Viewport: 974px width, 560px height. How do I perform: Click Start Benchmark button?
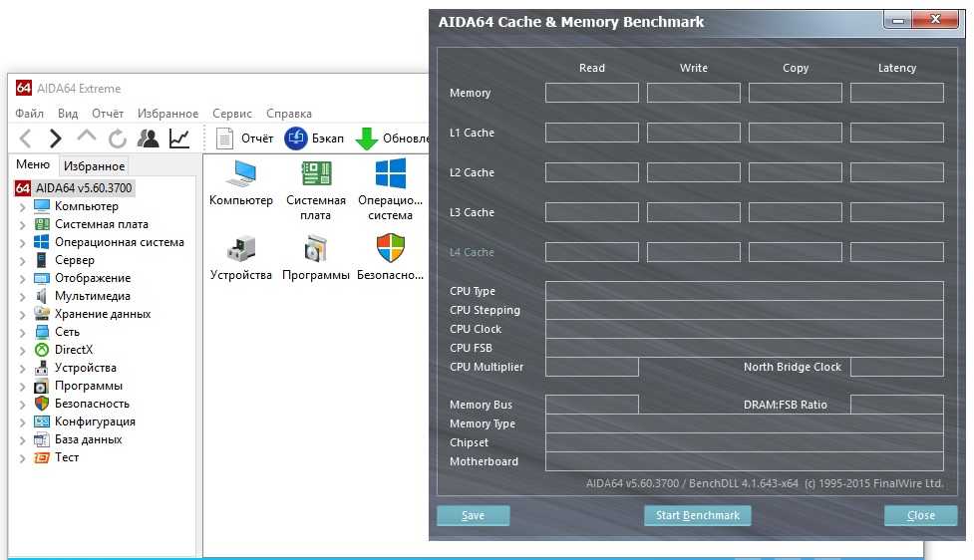click(x=697, y=515)
